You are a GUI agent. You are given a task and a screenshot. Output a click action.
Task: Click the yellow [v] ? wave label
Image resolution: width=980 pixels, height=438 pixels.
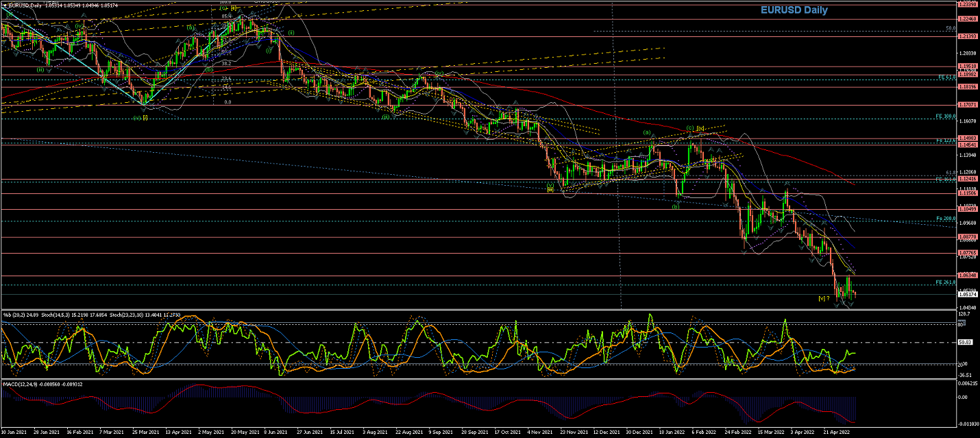(x=824, y=298)
